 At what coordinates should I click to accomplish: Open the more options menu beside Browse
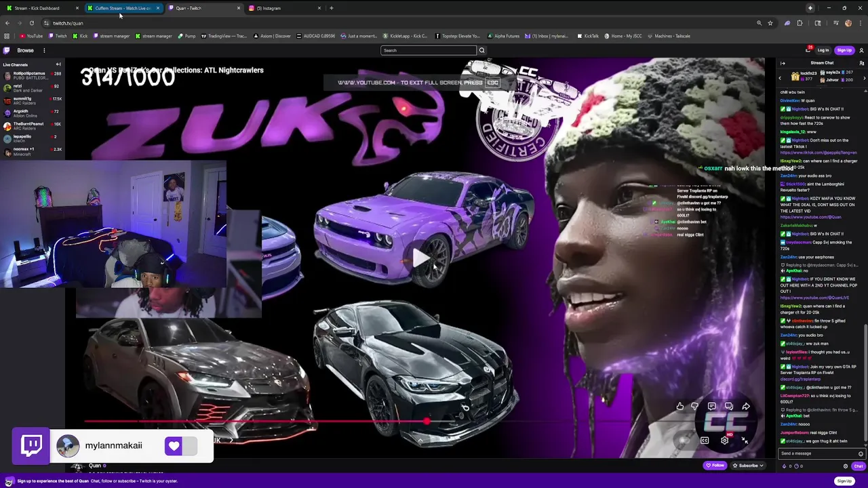pyautogui.click(x=44, y=50)
